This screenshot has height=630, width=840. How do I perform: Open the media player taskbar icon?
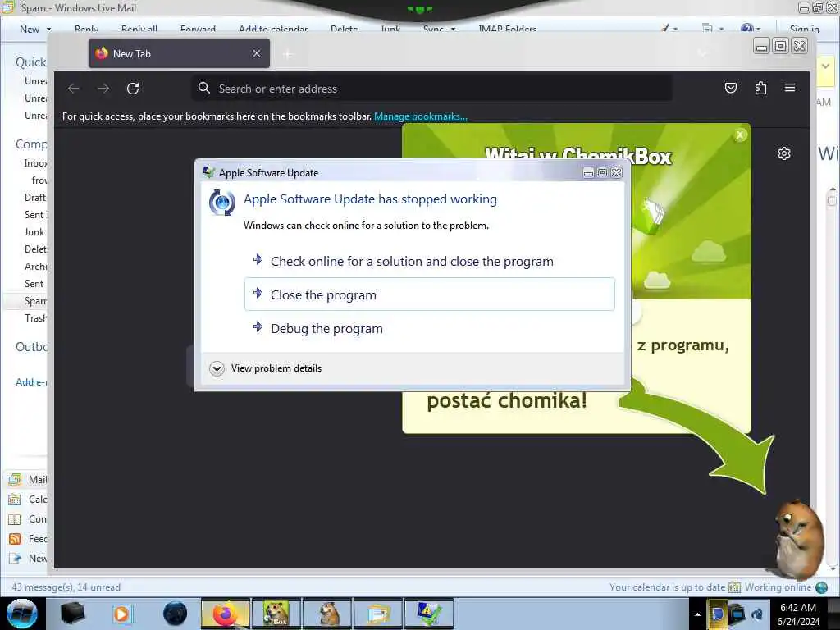tap(122, 614)
